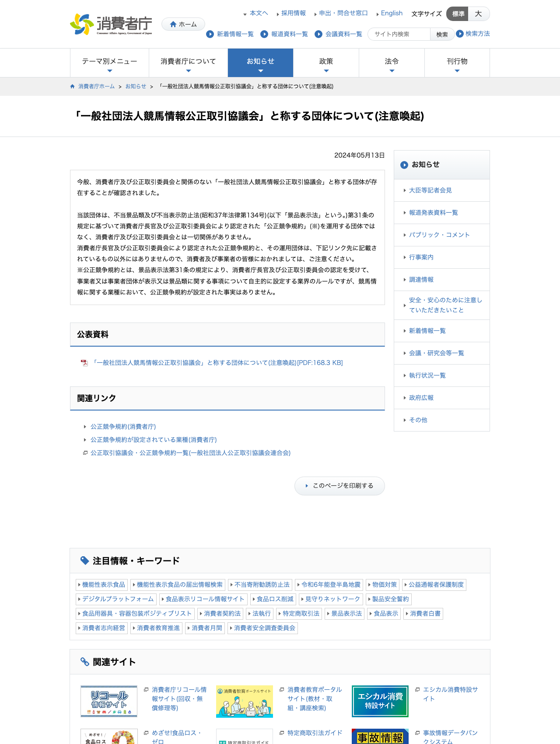The height and width of the screenshot is (744, 560).
Task: Click the エシカル消費特設サイト banner
Action: pos(380,701)
